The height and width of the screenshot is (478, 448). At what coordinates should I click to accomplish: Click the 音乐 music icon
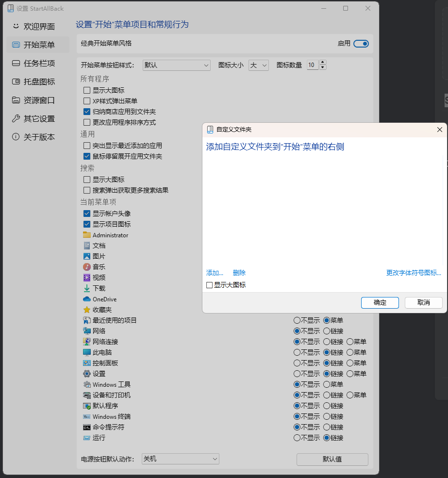point(87,267)
